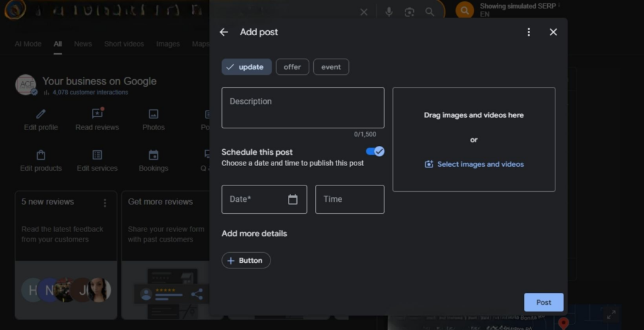The height and width of the screenshot is (330, 644).
Task: Select the offer post type chip
Action: (292, 67)
